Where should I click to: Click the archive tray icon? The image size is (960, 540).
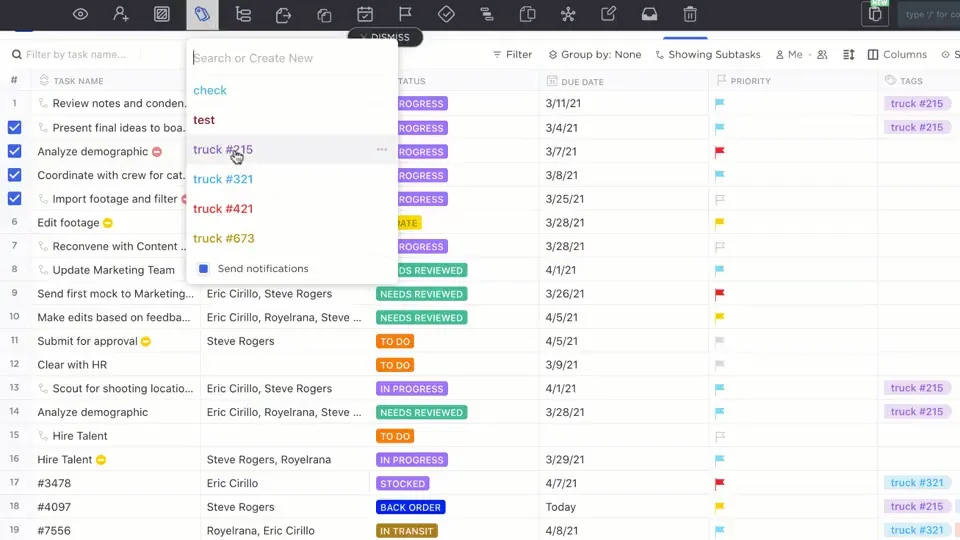(x=650, y=14)
